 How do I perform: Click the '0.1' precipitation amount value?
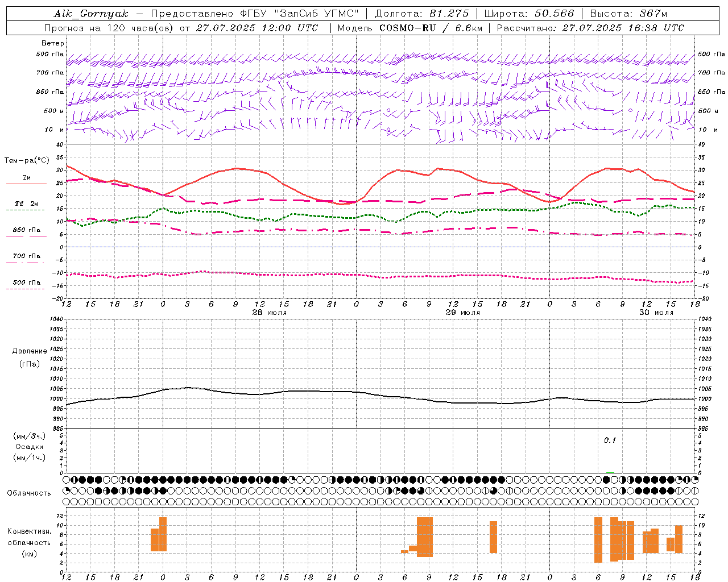[610, 440]
